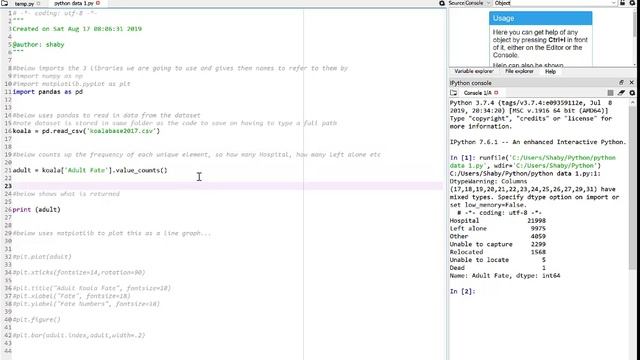Select the python data 1.py tab
640x360 pixels.
[74, 3]
